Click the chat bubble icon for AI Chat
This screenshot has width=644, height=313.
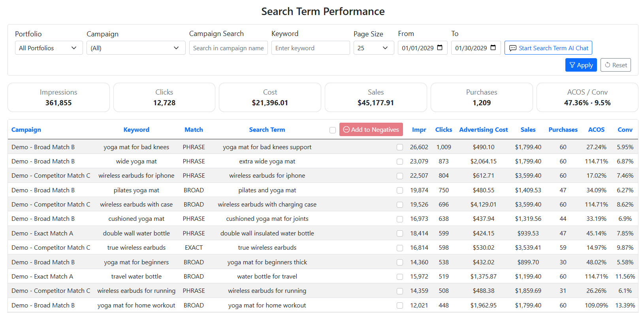pos(512,48)
